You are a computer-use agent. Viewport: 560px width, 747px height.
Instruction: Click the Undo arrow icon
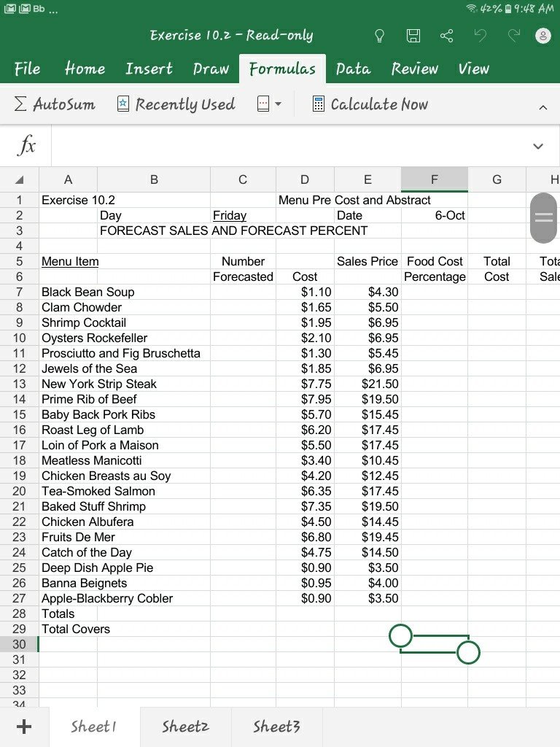[x=481, y=36]
